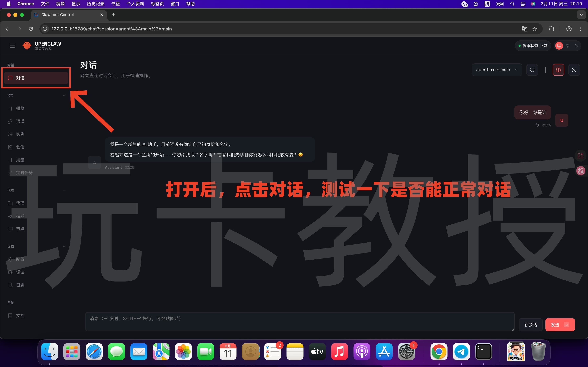
Task: Collapse the 设置 sidebar section
Action: click(64, 246)
